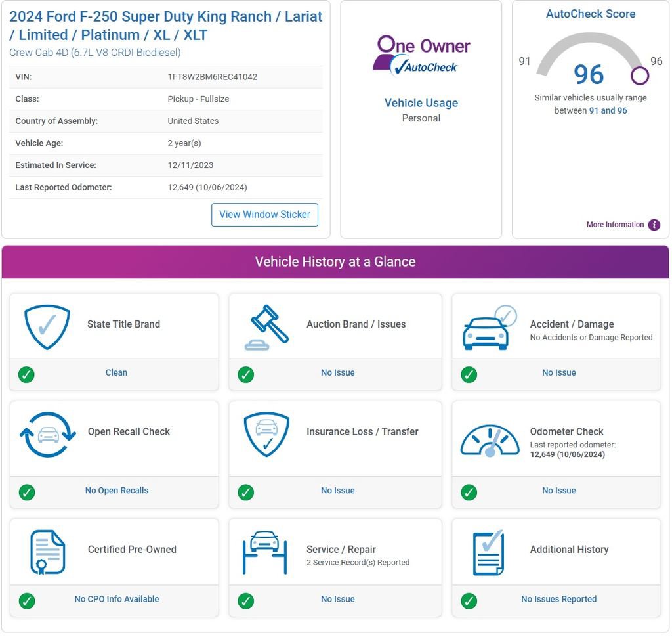The height and width of the screenshot is (637, 672).
Task: Open the 2024 Ford F-250 title link
Action: 166,26
